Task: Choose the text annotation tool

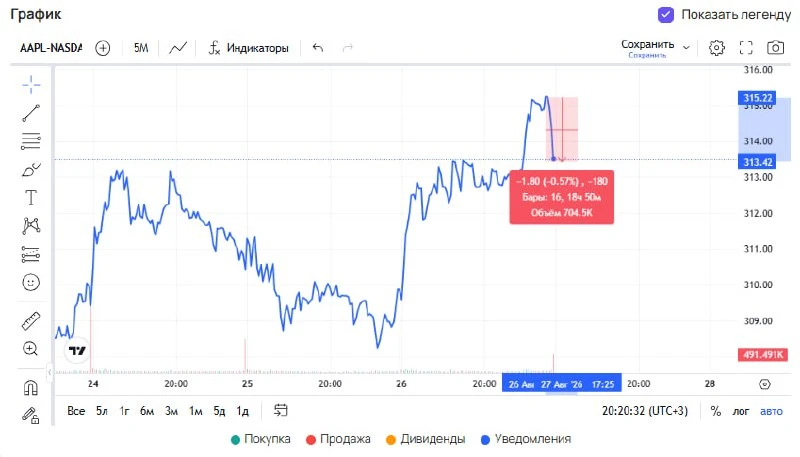Action: (31, 197)
